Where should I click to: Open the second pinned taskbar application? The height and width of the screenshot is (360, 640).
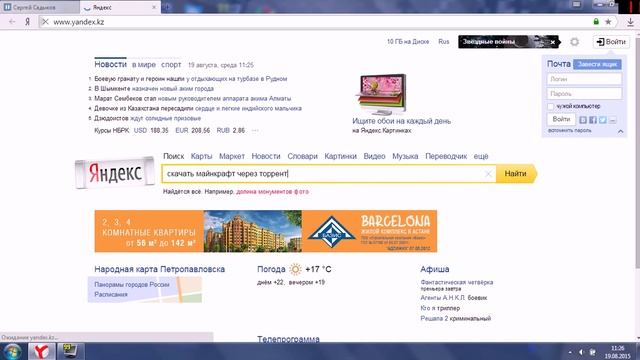(x=70, y=351)
